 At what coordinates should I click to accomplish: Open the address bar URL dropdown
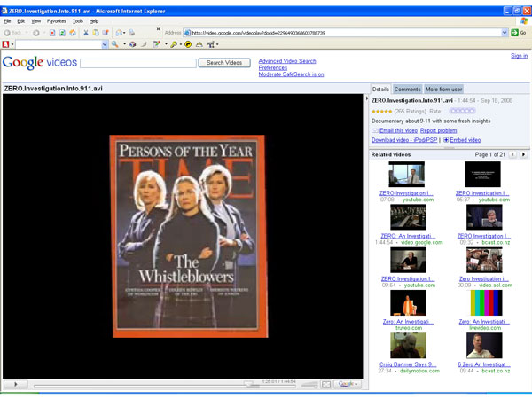point(503,32)
